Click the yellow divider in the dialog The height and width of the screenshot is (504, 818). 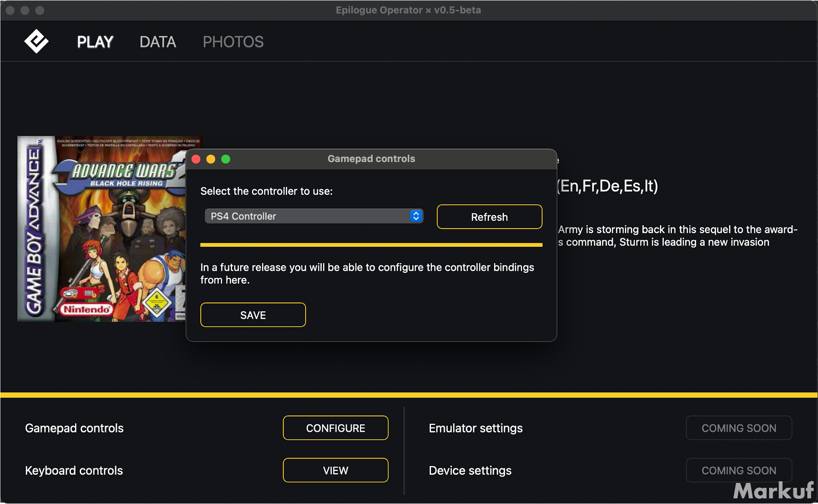pyautogui.click(x=371, y=245)
